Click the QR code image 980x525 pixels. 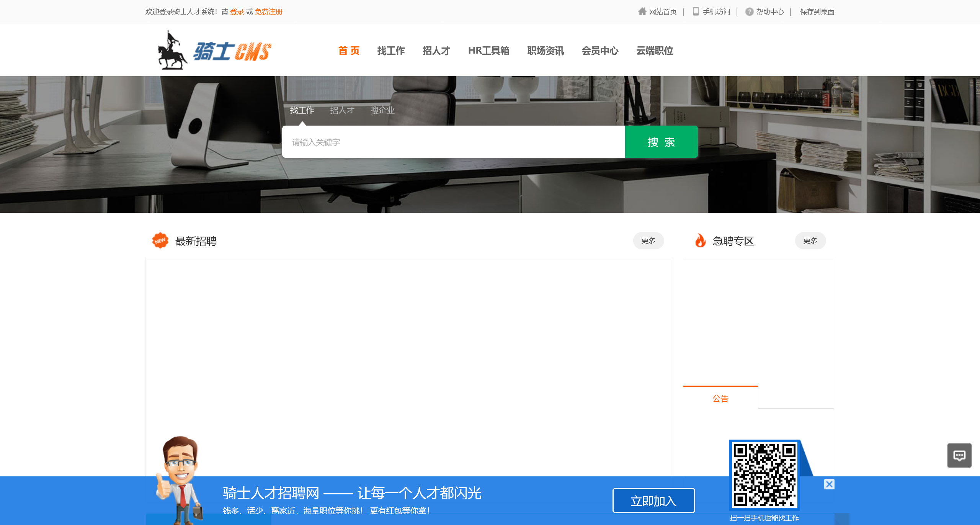tap(764, 475)
